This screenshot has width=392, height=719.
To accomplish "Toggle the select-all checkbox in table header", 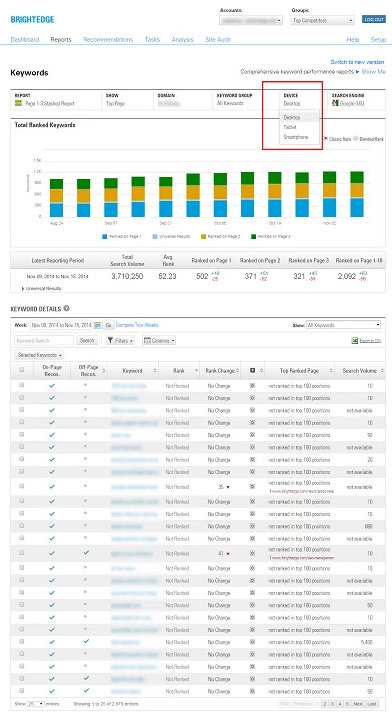I will (22, 370).
